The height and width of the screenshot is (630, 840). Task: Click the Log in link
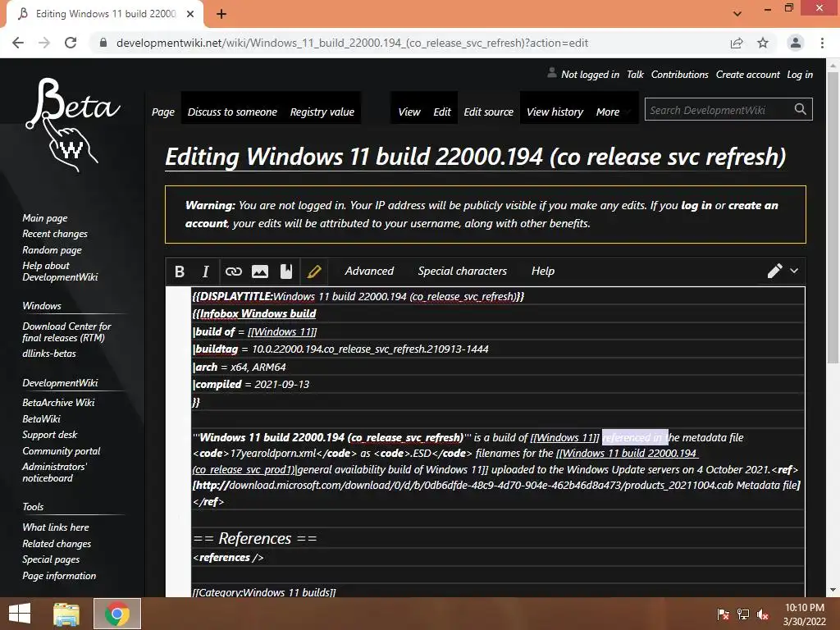point(800,75)
